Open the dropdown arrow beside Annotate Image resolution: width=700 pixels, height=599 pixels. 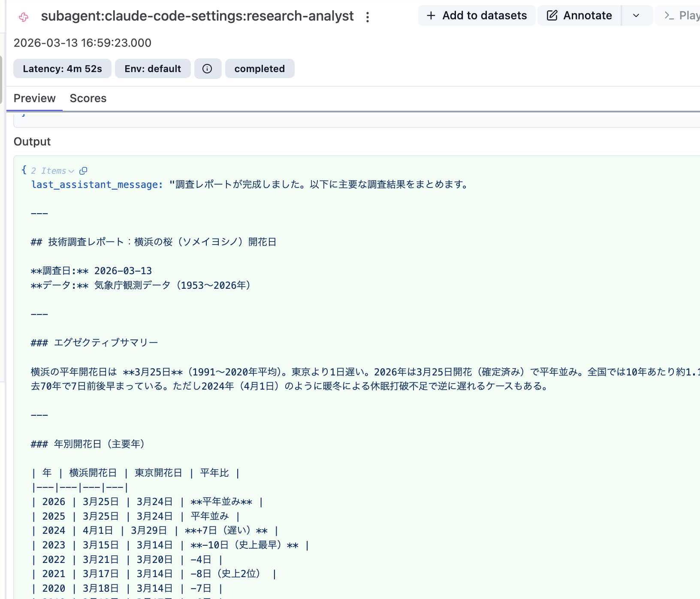636,15
